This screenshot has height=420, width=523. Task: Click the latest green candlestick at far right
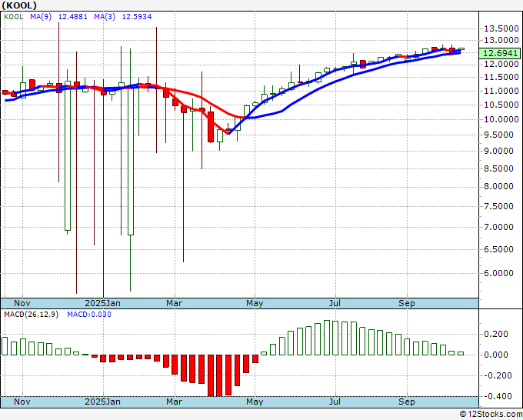coord(461,49)
